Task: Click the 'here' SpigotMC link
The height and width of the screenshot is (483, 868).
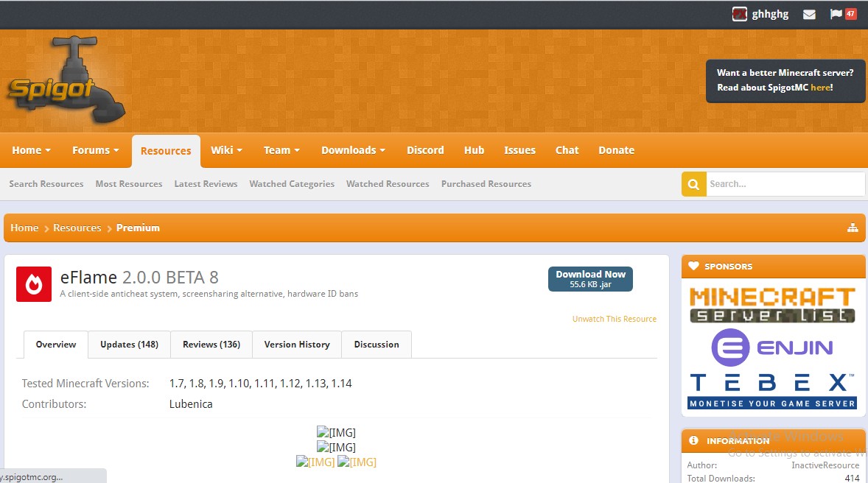Action: [x=820, y=88]
